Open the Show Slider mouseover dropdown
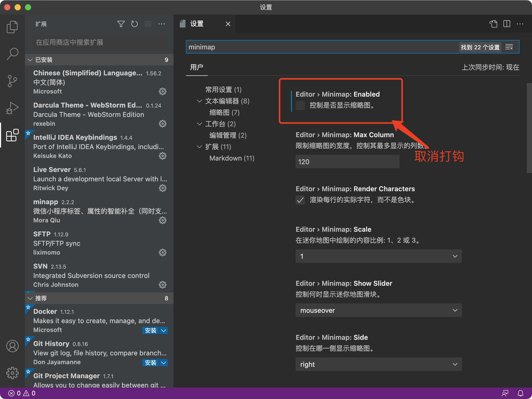 point(378,310)
